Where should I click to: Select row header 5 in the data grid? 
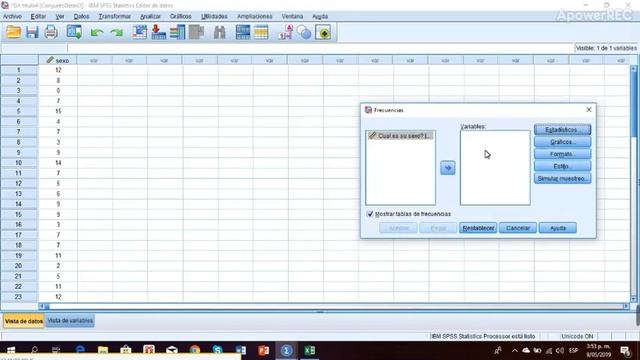tap(19, 111)
